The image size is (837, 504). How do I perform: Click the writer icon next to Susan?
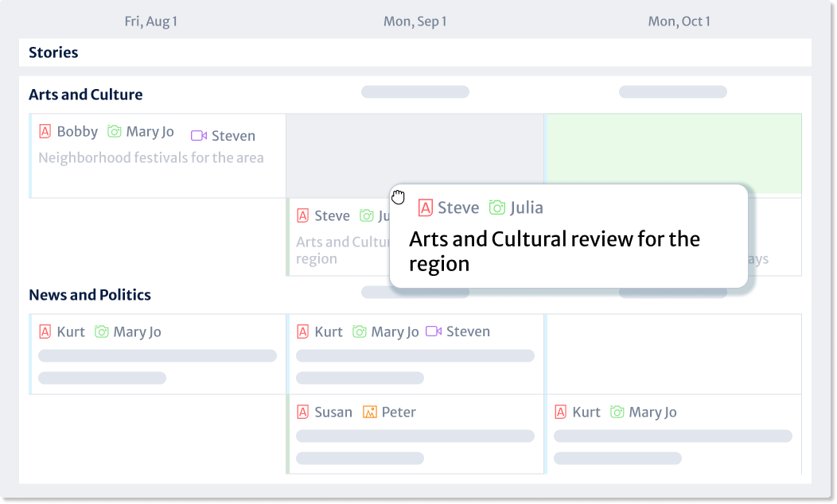point(303,412)
